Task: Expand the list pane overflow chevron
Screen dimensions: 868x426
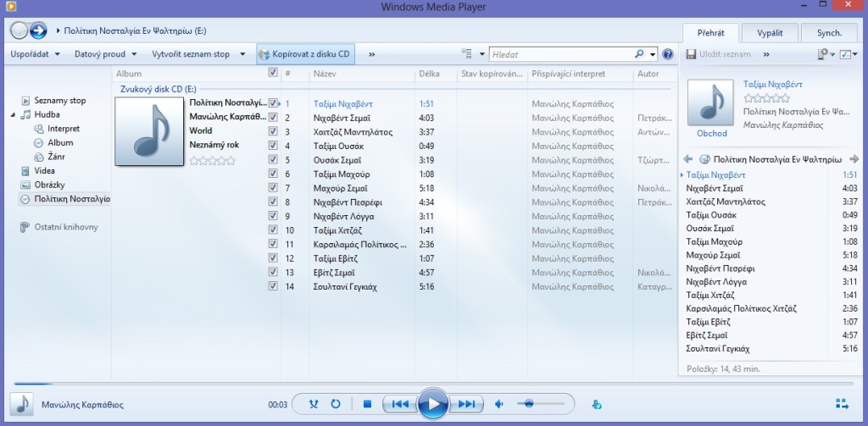Action: pyautogui.click(x=766, y=54)
